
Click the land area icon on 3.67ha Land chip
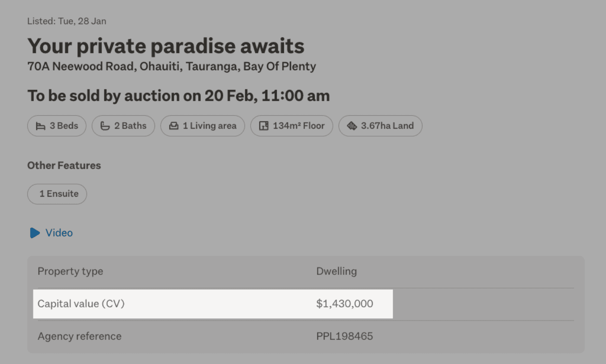[x=351, y=126]
